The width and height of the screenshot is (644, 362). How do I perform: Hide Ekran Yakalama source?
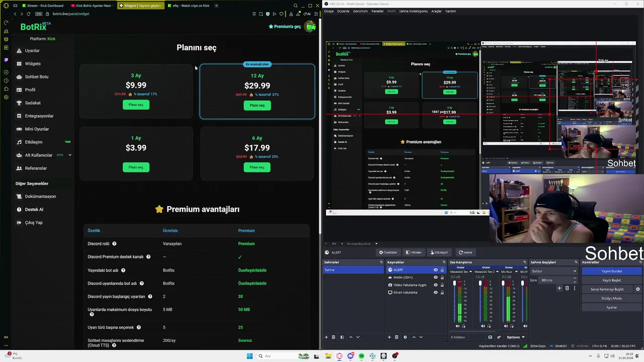click(436, 293)
